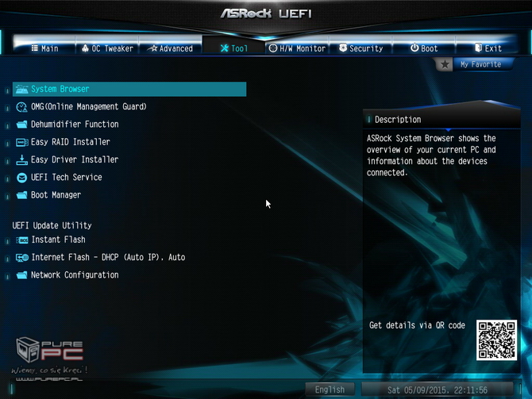The width and height of the screenshot is (532, 399).
Task: Switch to the OC Tweaker tab
Action: click(x=107, y=48)
